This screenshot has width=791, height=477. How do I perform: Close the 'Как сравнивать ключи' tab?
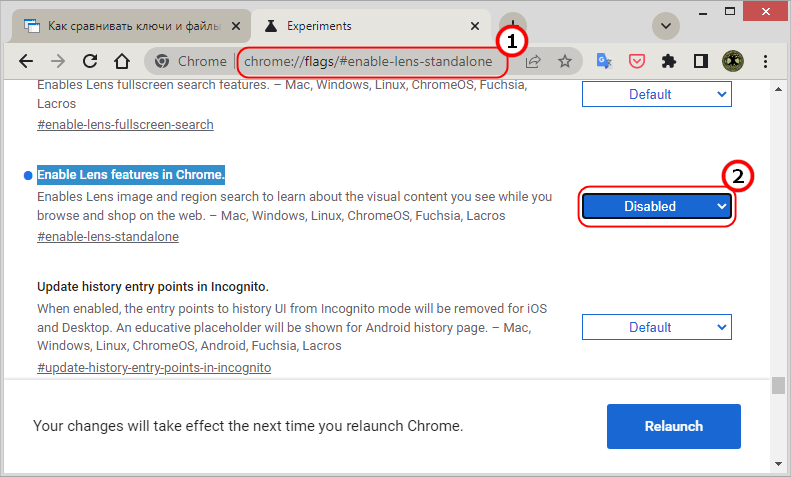coord(236,26)
